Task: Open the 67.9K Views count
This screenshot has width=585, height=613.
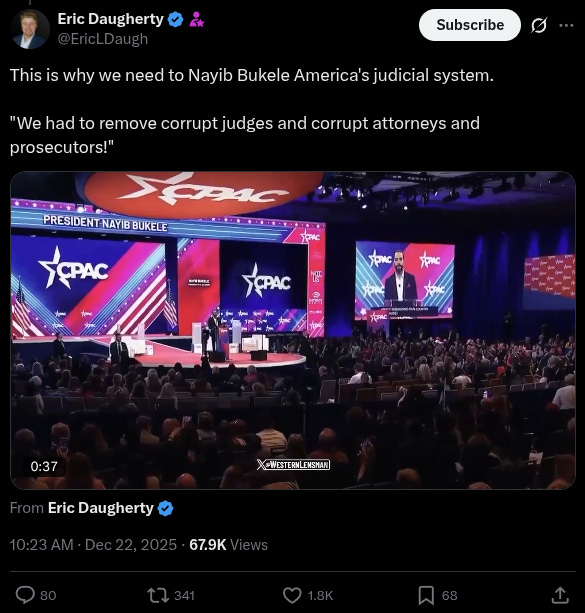Action: [x=228, y=545]
